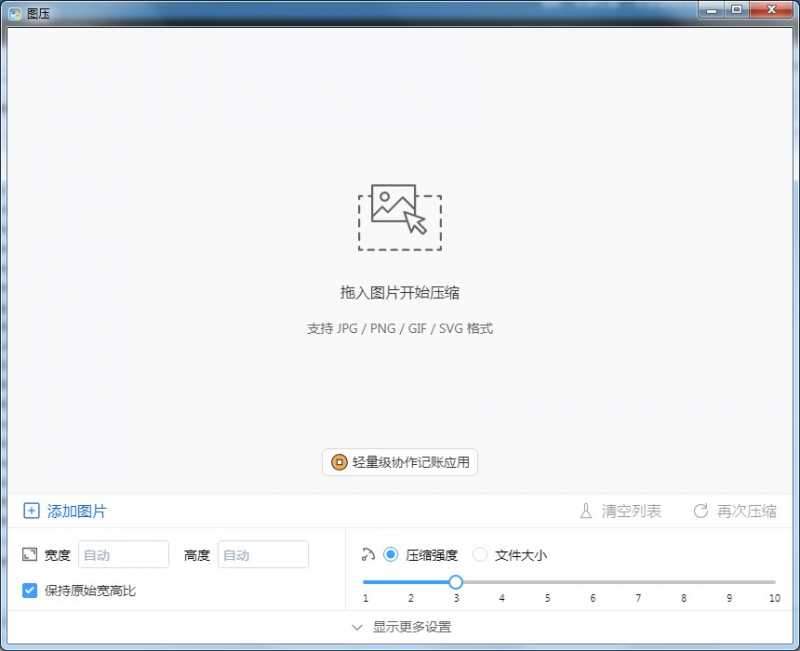800x651 pixels.
Task: Click inside the 宽度 input field
Action: (123, 554)
